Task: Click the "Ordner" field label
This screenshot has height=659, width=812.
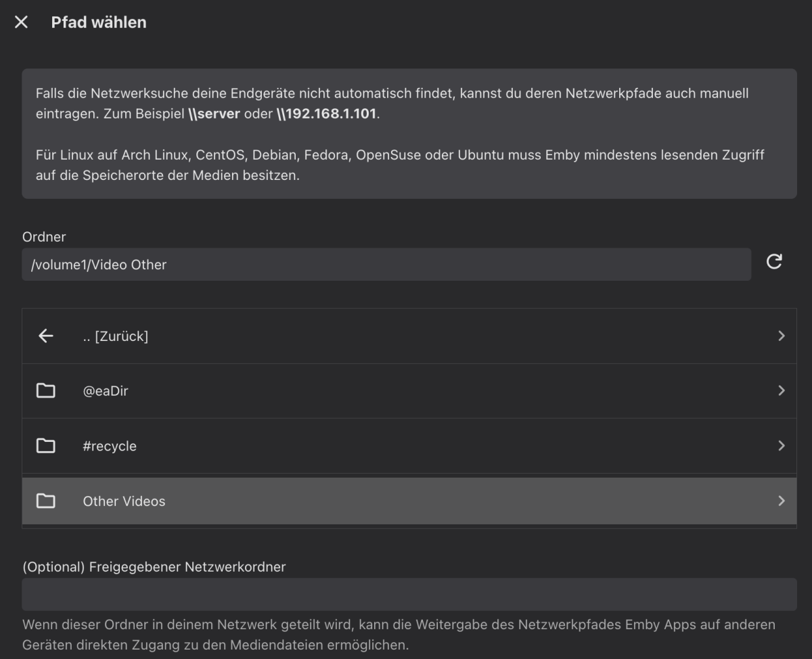Action: click(44, 237)
